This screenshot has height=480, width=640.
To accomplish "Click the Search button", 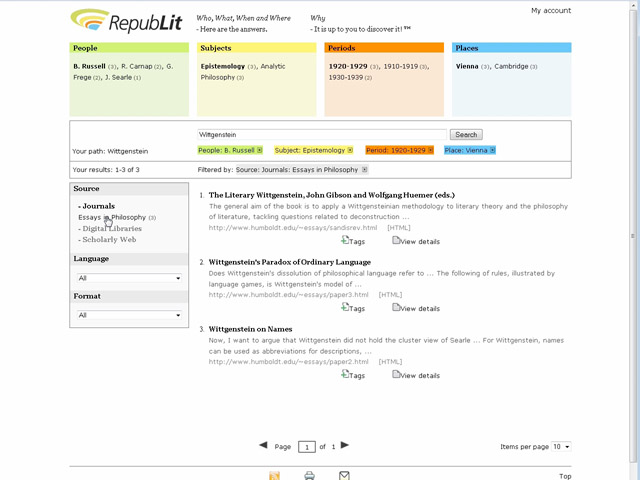I will point(466,134).
